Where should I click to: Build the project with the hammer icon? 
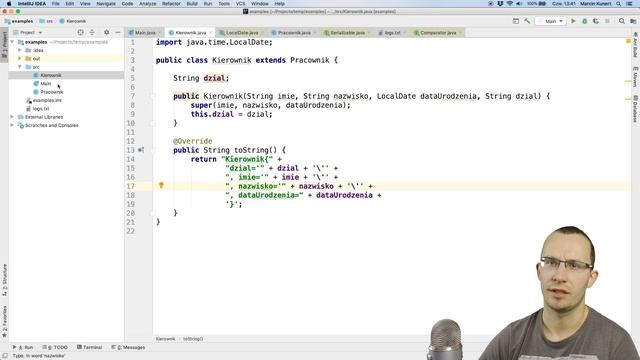527,21
